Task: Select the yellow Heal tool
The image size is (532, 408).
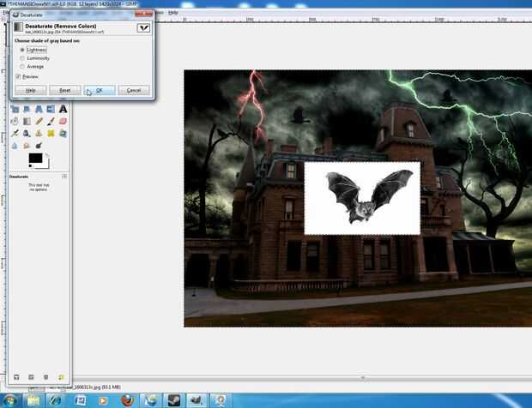Action: click(x=51, y=133)
